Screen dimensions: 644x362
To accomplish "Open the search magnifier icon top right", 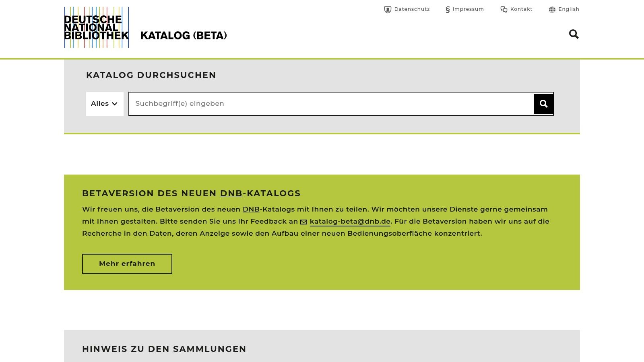I will [573, 35].
